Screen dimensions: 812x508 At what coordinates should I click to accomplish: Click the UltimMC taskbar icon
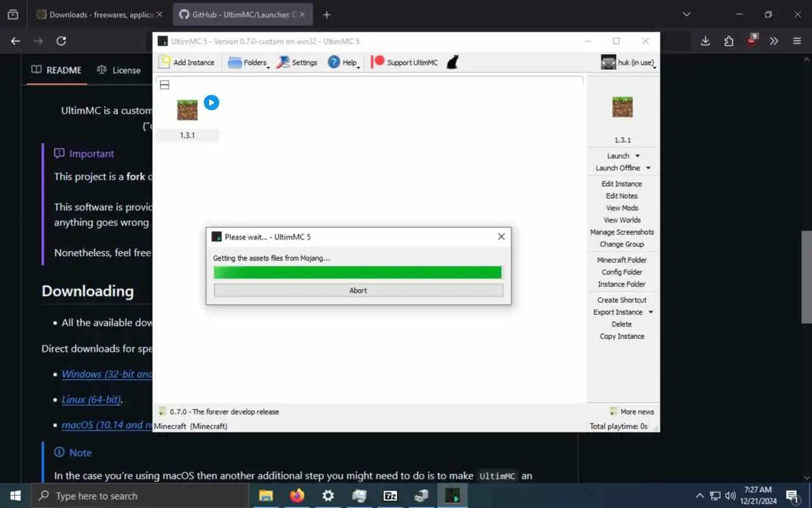(x=452, y=496)
